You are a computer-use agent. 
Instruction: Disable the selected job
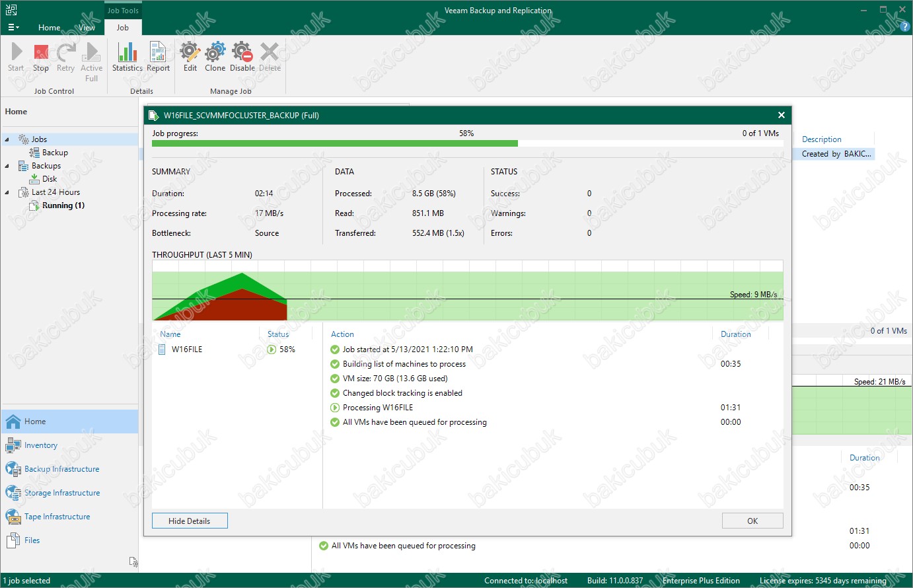[x=242, y=57]
